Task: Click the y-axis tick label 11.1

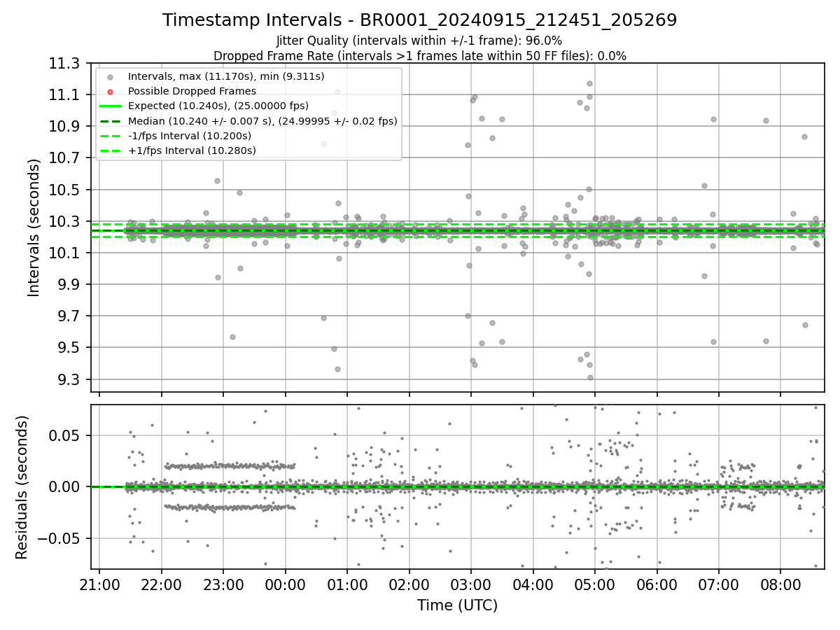Action: (x=65, y=95)
